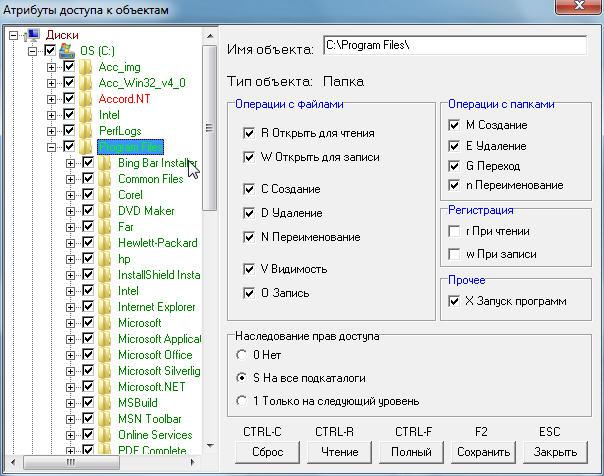
Task: Click the Microsoft Office folder icon
Action: (105, 355)
